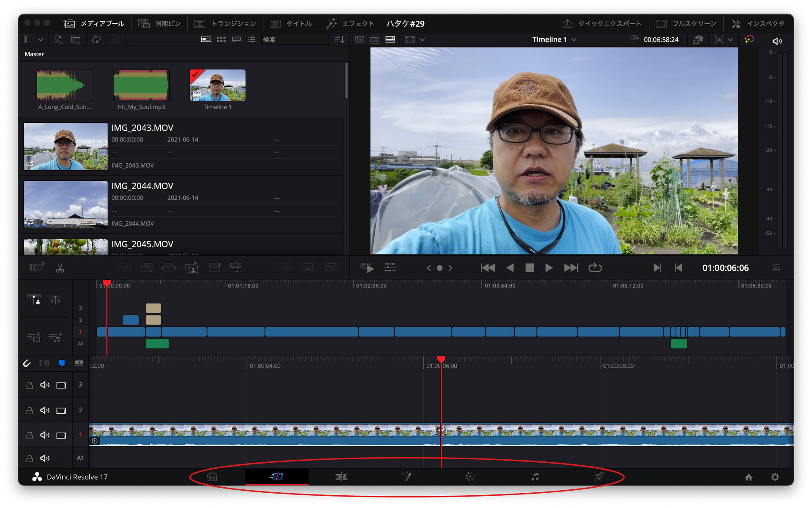Open the Fusion page icon
Image resolution: width=812 pixels, height=508 pixels.
pyautogui.click(x=406, y=477)
